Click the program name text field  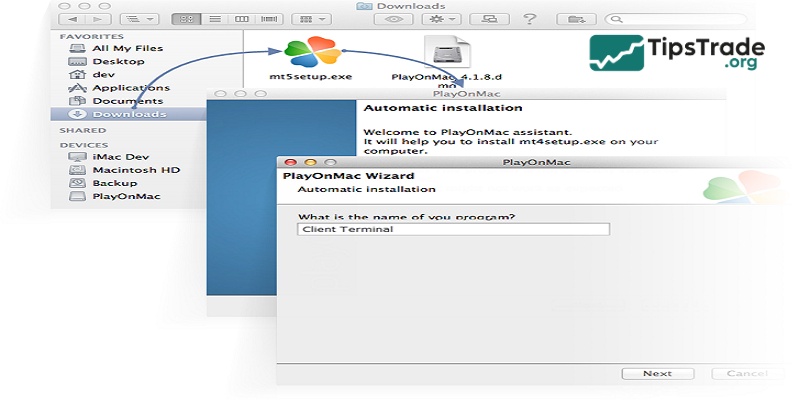(453, 229)
